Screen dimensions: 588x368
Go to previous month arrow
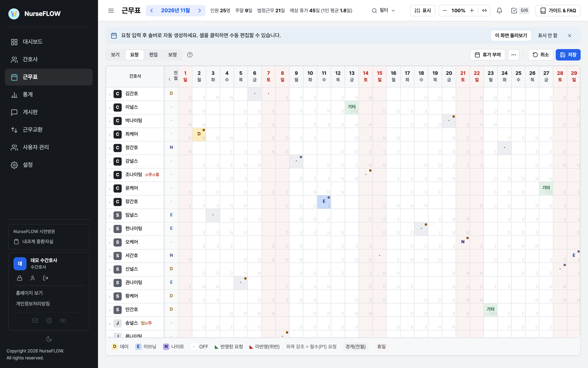pos(152,10)
